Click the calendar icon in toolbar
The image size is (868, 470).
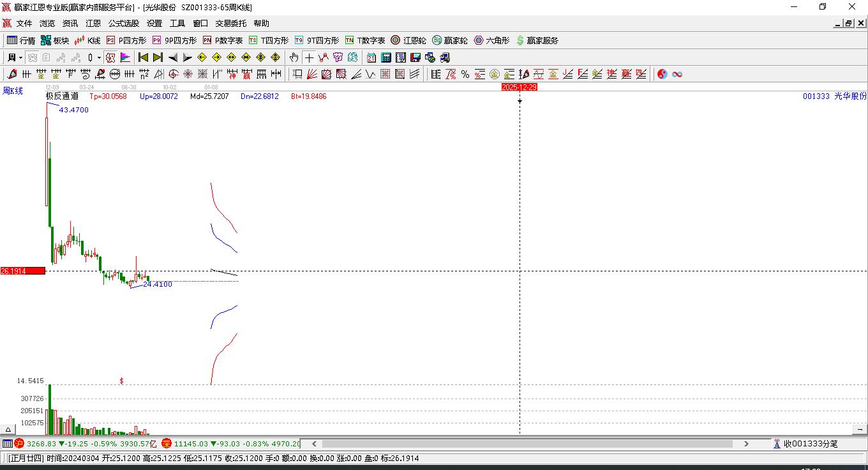click(x=371, y=57)
